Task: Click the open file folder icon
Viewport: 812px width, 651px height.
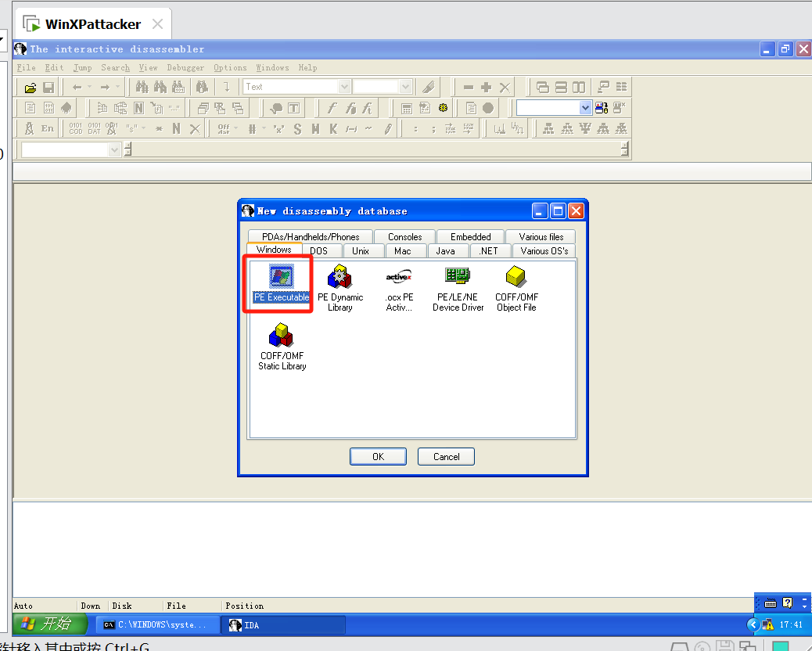Action: [30, 88]
